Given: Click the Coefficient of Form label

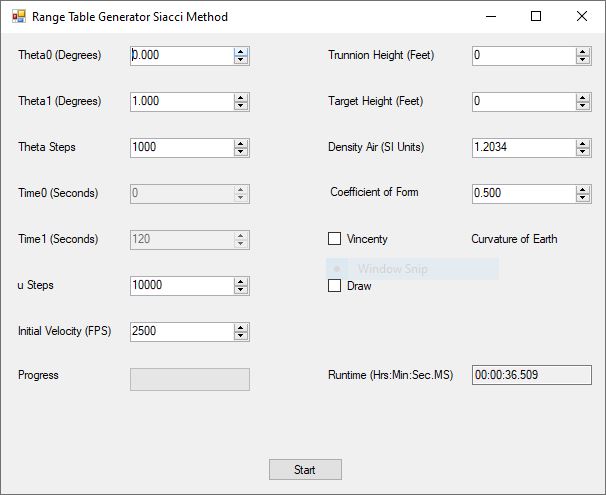Looking at the screenshot, I should [x=374, y=192].
